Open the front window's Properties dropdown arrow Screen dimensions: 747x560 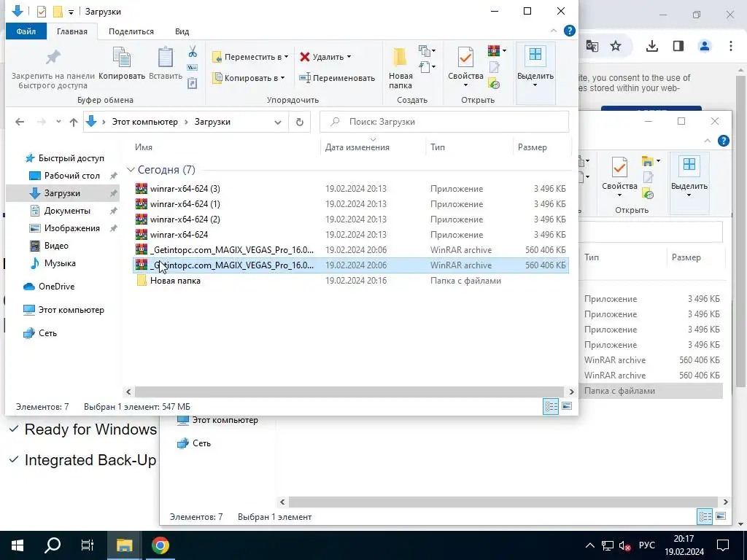click(465, 85)
